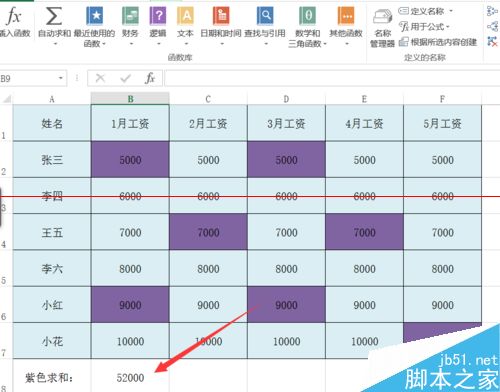Open the Name Manager (名称管理器)
Screen dimensions: 500x392
coord(382,28)
